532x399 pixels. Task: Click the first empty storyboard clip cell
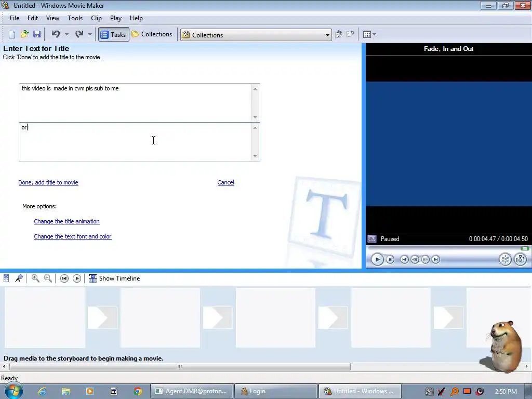pyautogui.click(x=45, y=318)
